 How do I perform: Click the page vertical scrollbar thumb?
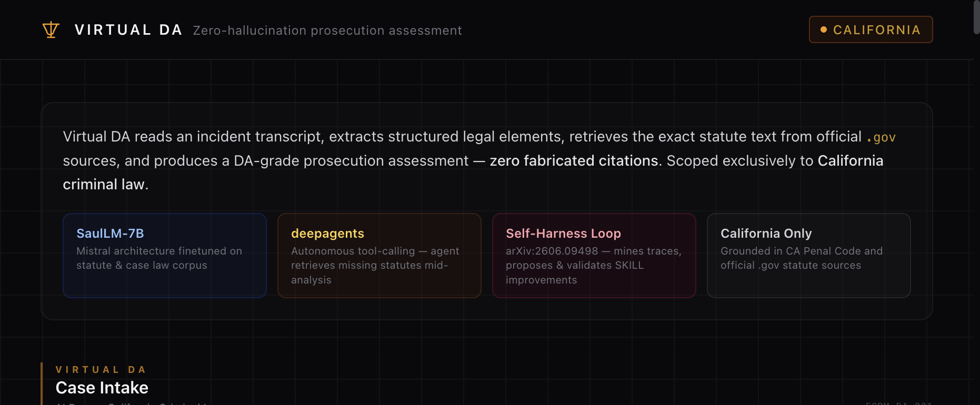977,17
